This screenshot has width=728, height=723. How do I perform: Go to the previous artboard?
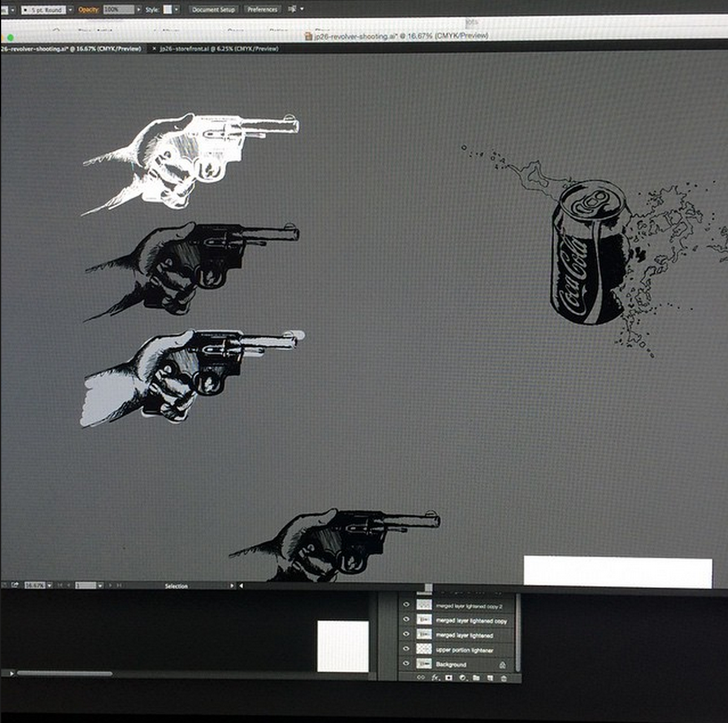click(x=69, y=586)
